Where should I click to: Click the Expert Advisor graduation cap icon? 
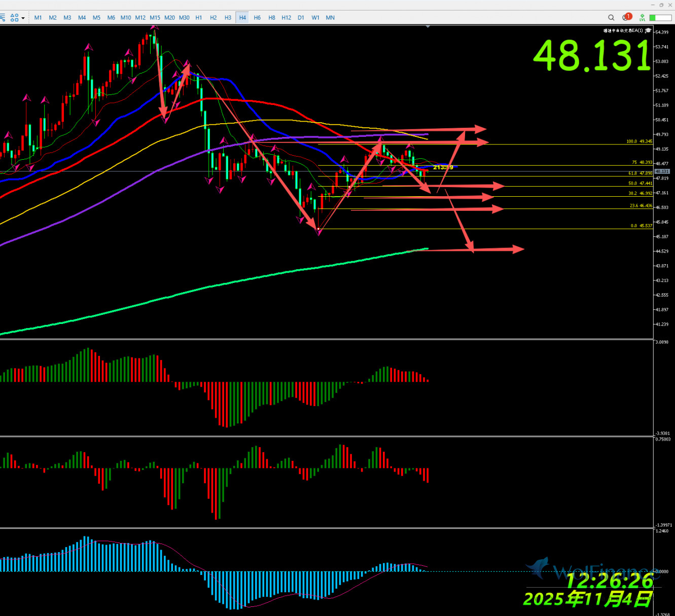648,30
